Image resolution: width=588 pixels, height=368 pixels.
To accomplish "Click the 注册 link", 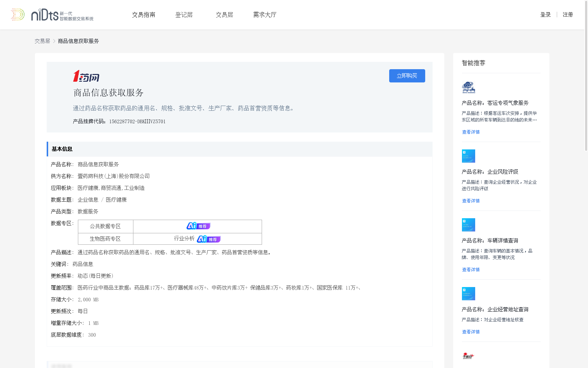I will [568, 15].
